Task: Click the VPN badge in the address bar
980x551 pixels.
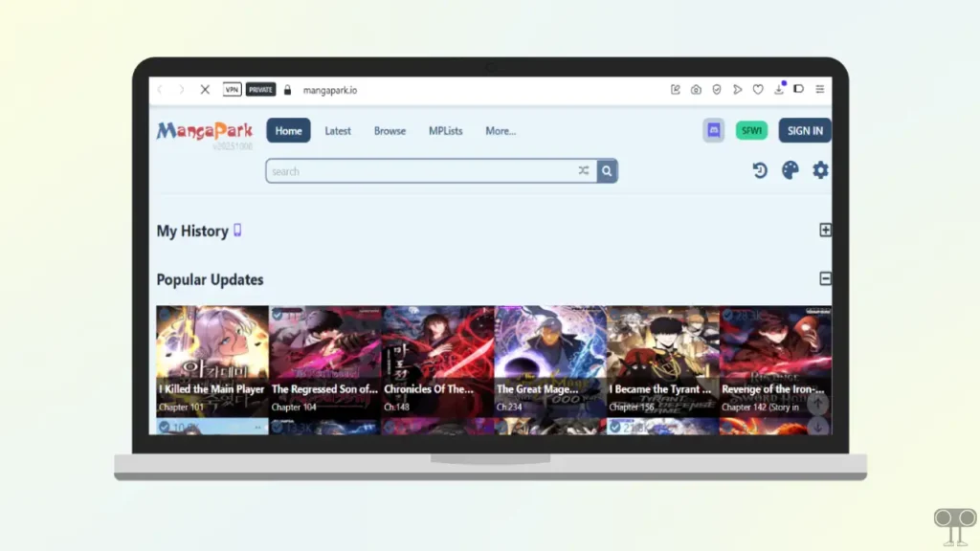Action: [x=231, y=89]
